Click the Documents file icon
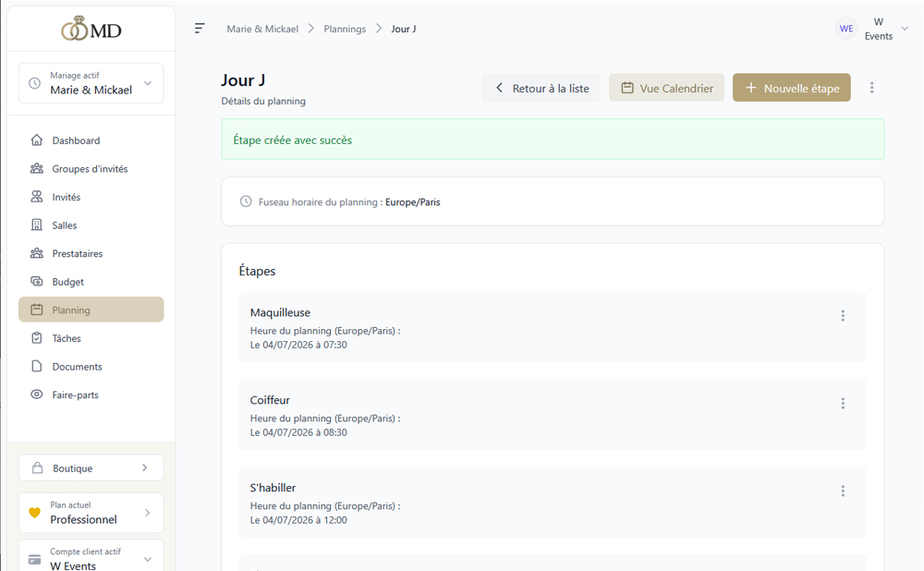The height and width of the screenshot is (571, 924). tap(37, 367)
